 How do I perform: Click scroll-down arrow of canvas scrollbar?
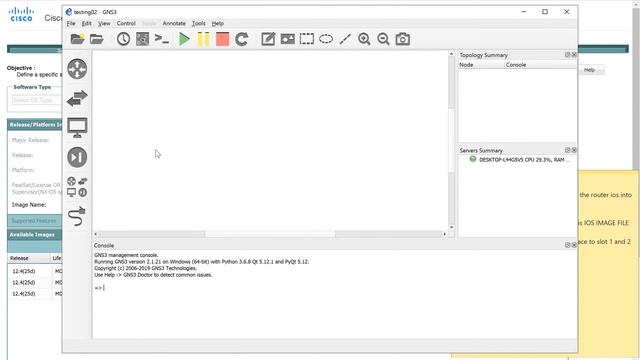pos(451,227)
